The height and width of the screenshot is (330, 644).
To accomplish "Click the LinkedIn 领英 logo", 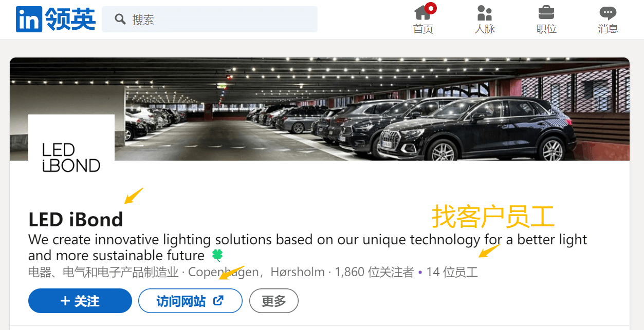I will [56, 20].
